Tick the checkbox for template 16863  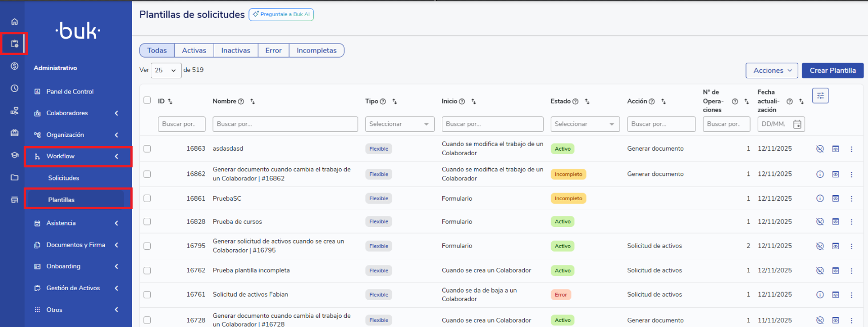[147, 149]
